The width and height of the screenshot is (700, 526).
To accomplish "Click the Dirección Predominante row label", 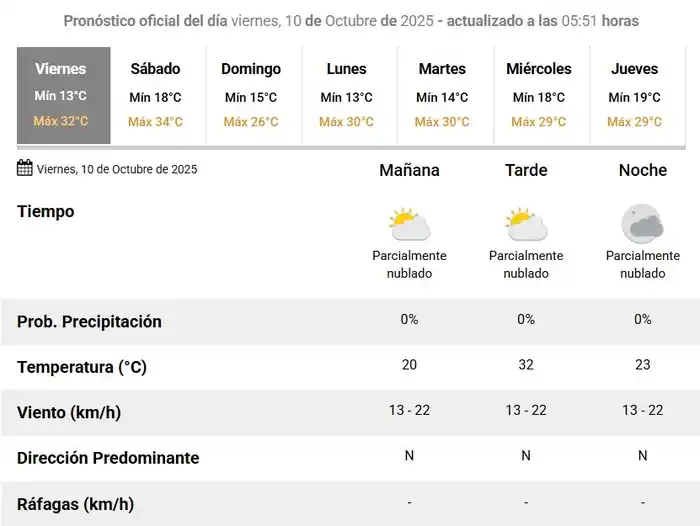I will coord(108,458).
